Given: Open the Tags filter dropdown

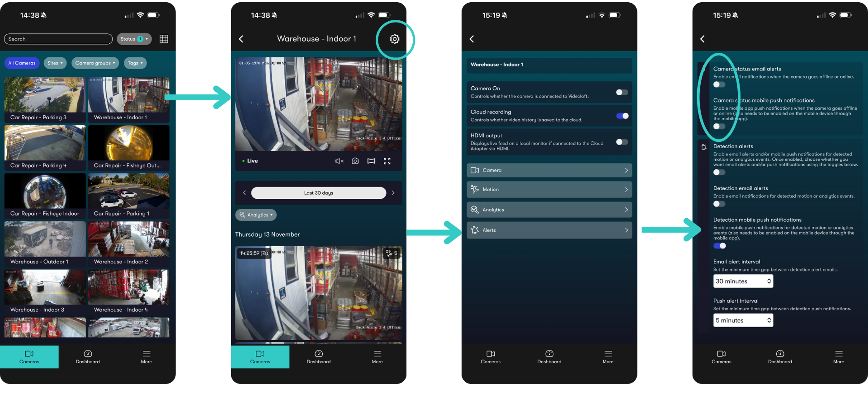Looking at the screenshot, I should tap(135, 63).
